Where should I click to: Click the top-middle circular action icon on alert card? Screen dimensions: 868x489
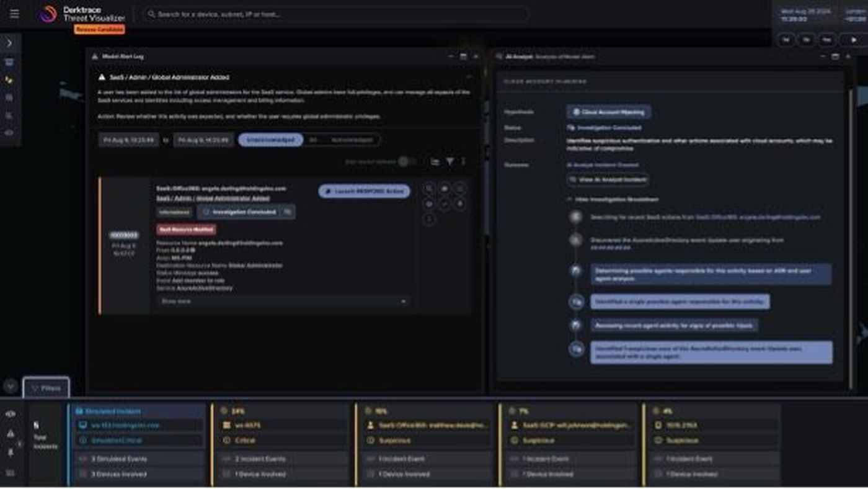(x=445, y=188)
